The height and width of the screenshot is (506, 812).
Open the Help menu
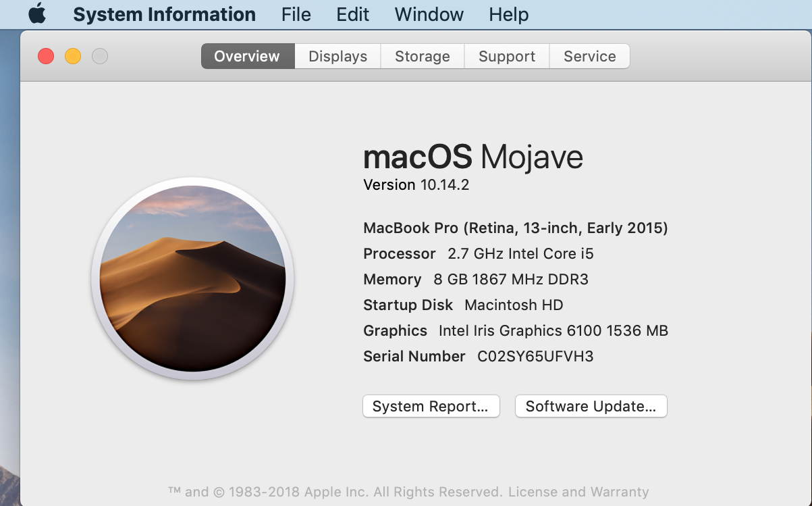click(509, 14)
